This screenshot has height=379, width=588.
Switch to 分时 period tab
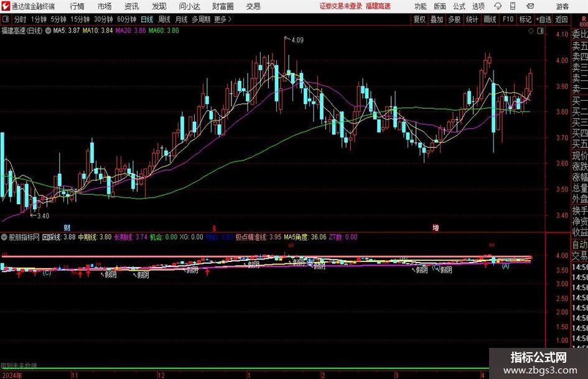pyautogui.click(x=21, y=19)
